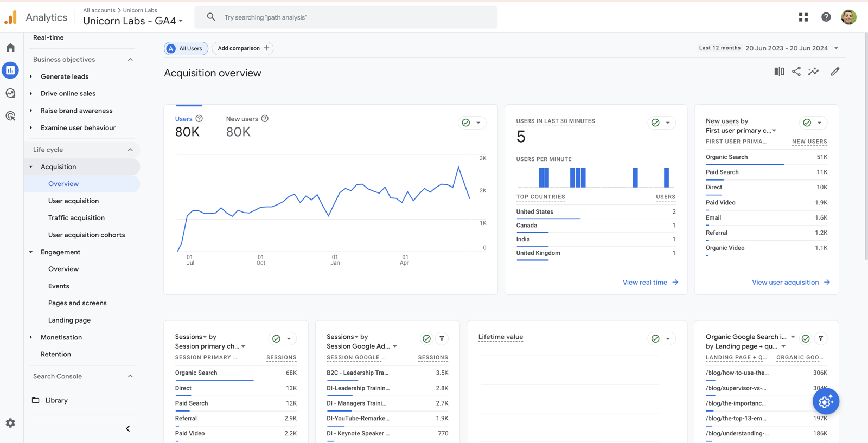Click filter icon on Session Google Ads card

[442, 338]
